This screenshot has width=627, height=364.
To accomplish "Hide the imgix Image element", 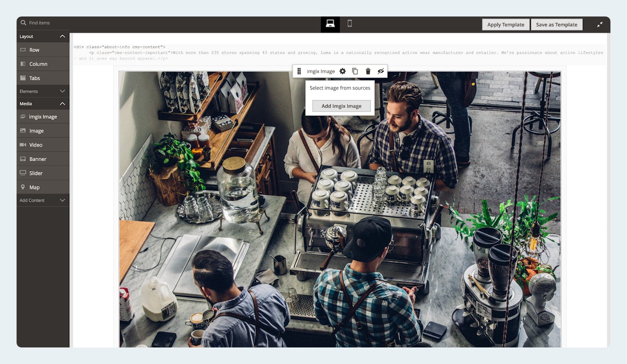I will point(381,71).
